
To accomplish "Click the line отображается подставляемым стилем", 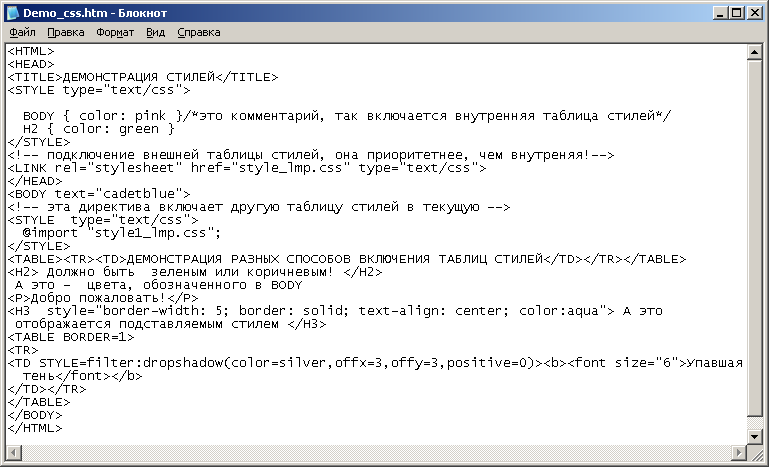I will [170, 324].
